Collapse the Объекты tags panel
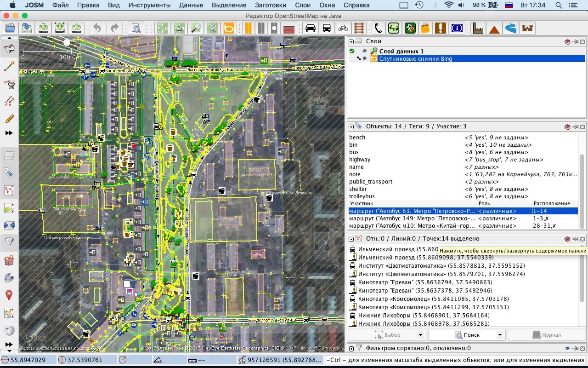 tap(351, 126)
